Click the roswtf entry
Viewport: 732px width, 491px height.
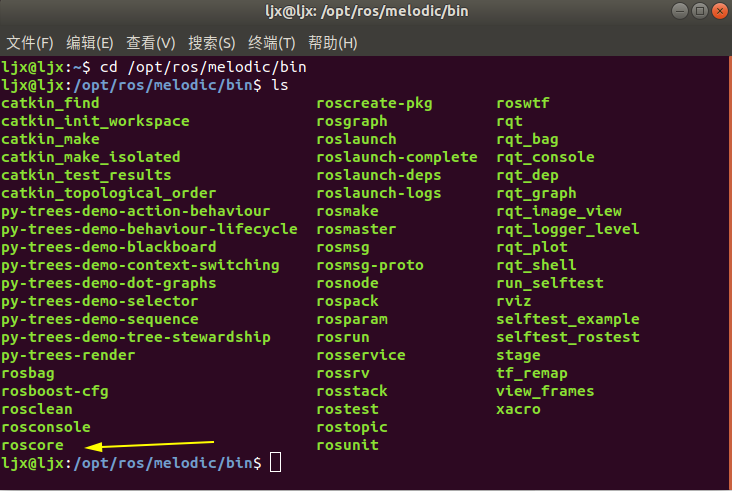523,103
